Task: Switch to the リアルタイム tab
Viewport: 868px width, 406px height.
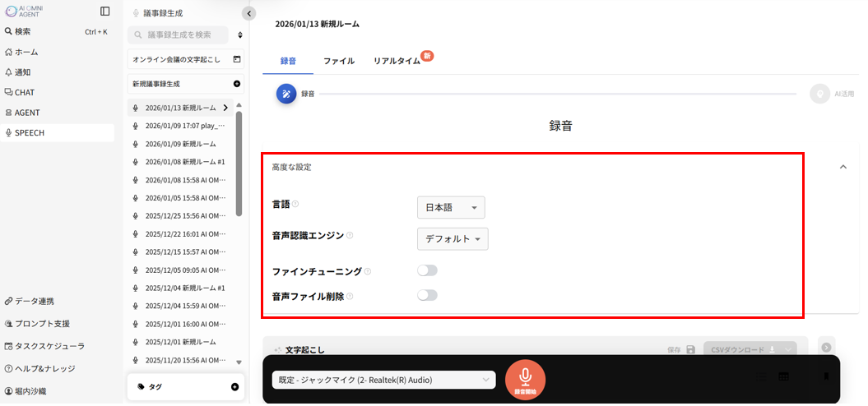Action: point(397,62)
